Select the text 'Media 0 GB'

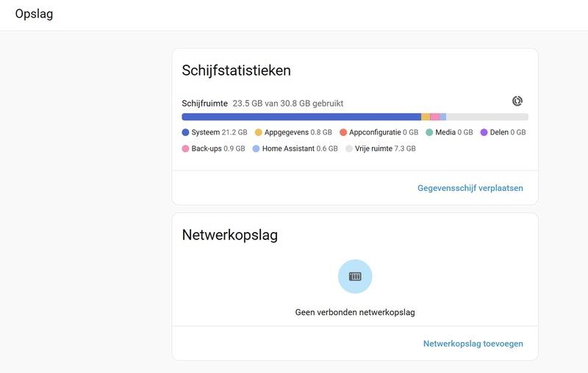[454, 132]
